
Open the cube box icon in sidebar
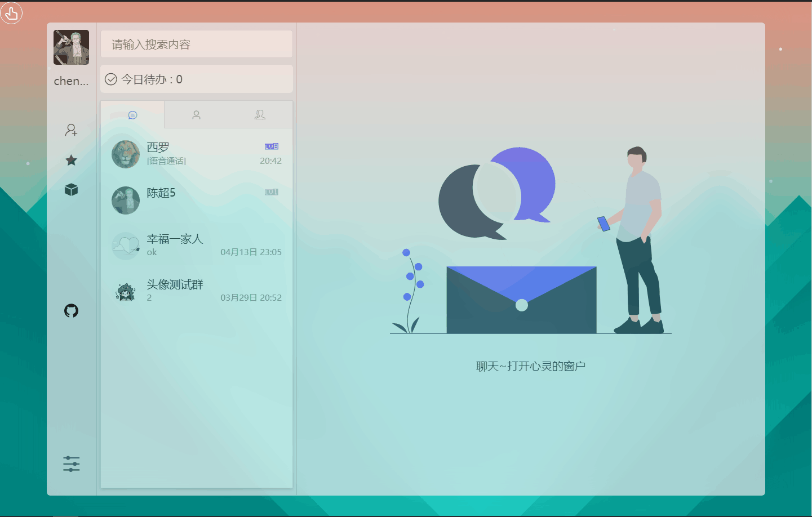pyautogui.click(x=71, y=190)
